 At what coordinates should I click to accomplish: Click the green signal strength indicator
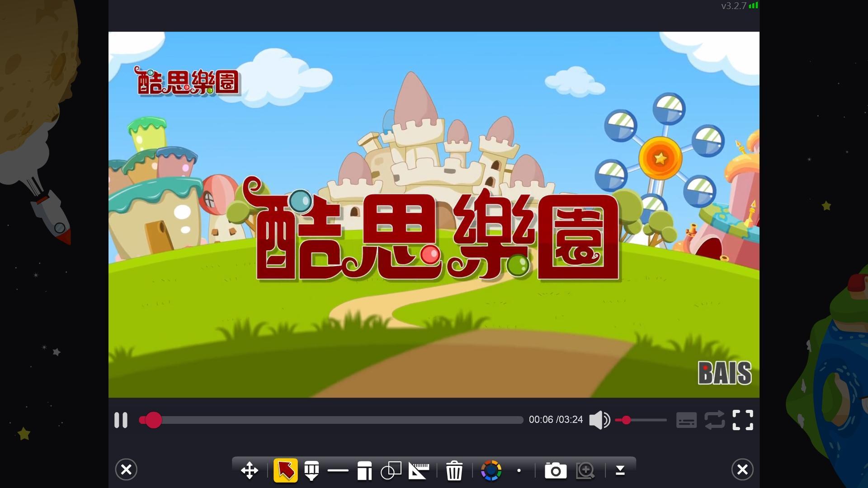click(x=753, y=5)
